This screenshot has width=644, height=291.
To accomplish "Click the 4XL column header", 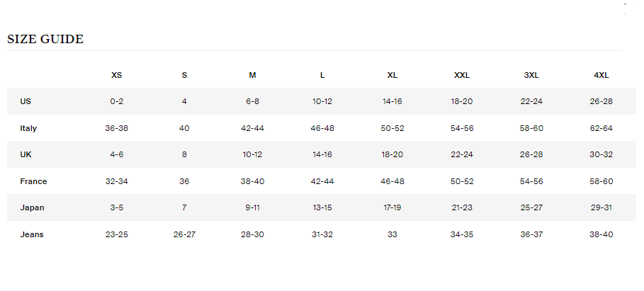I will click(601, 75).
